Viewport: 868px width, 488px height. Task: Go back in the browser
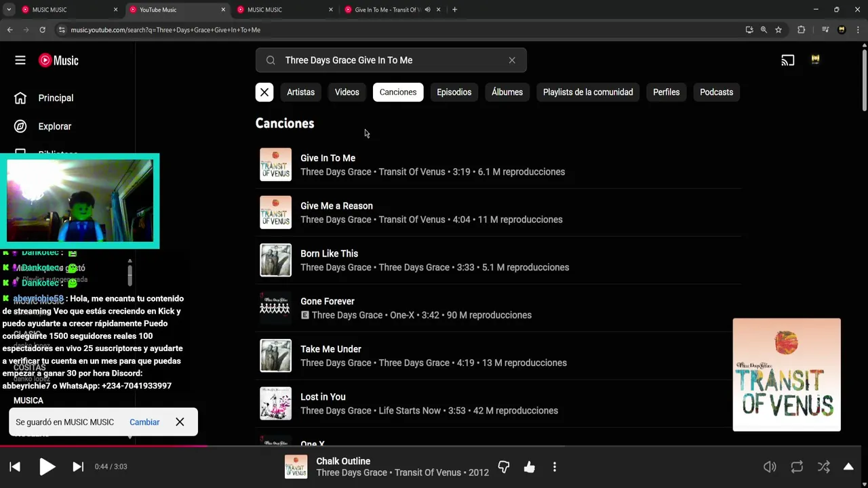(x=9, y=30)
